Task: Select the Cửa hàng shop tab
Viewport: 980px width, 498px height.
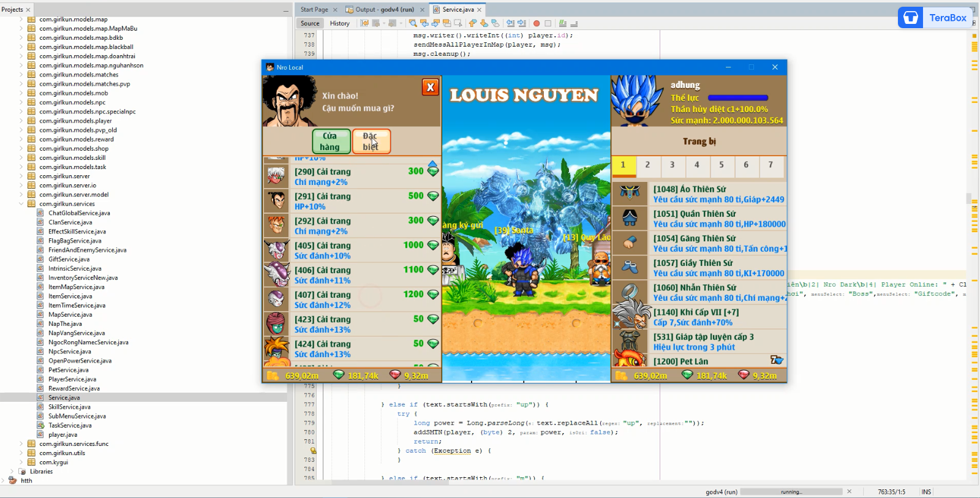Action: pyautogui.click(x=331, y=141)
